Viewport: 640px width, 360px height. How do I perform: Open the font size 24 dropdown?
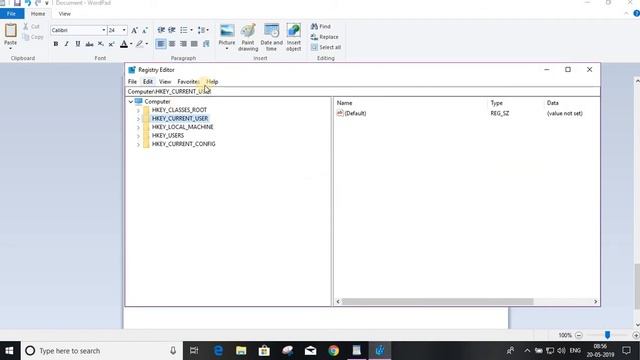click(124, 30)
